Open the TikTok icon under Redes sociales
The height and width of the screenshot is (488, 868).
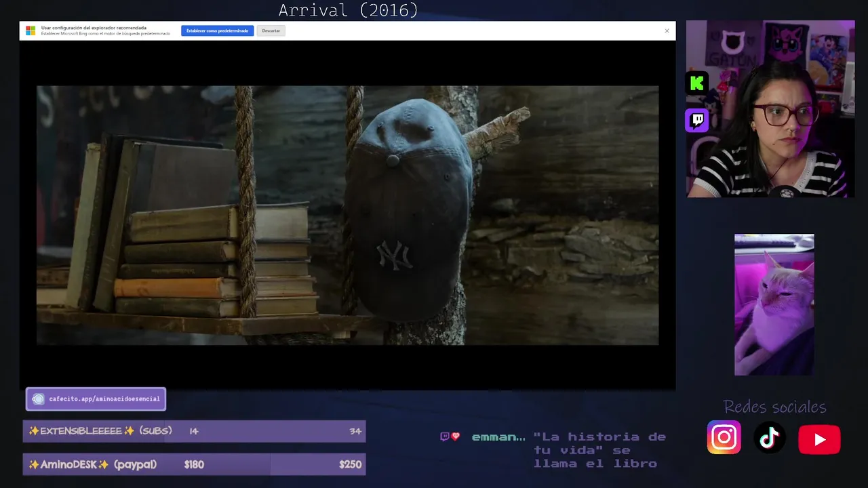pos(769,439)
